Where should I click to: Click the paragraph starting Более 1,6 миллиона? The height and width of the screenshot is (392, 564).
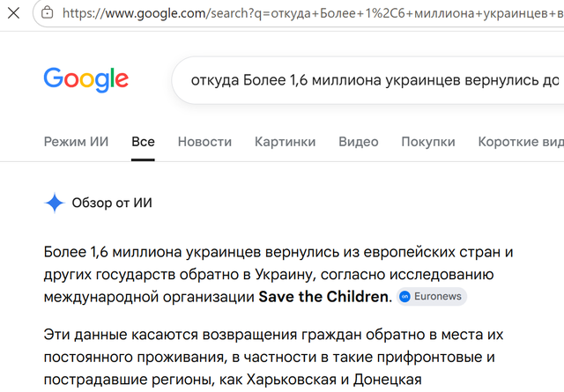[x=278, y=275]
